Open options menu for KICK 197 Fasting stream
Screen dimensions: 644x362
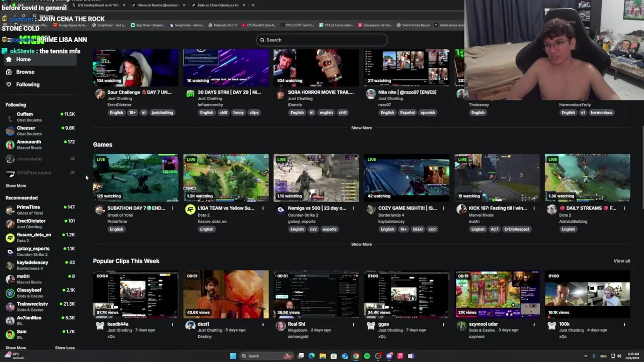534,208
